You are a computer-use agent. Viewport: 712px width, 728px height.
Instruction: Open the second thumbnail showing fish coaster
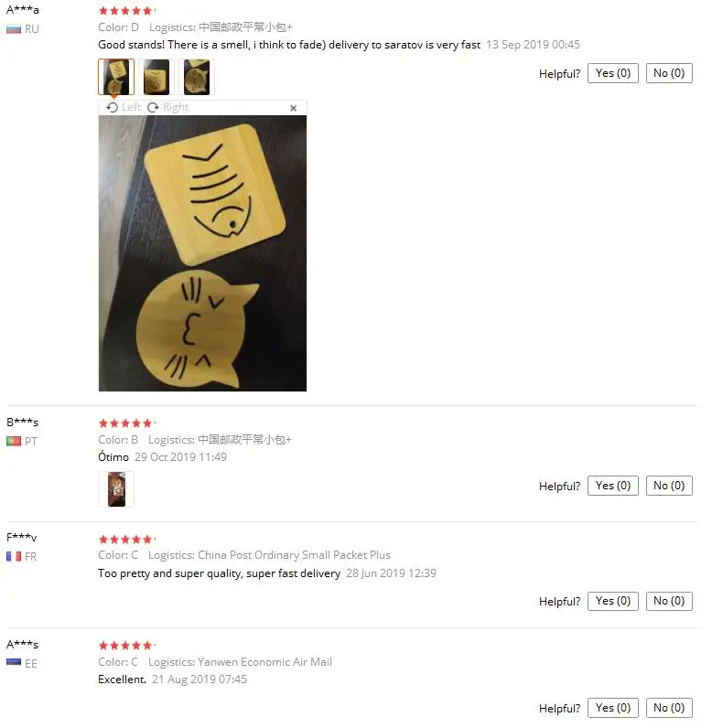pyautogui.click(x=156, y=77)
